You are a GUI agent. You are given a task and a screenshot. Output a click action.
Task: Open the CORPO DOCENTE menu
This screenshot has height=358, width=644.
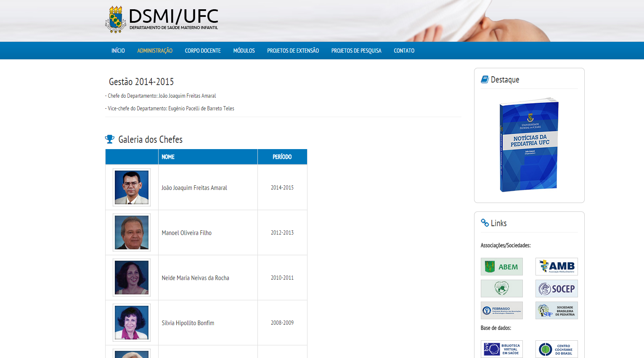pos(203,51)
